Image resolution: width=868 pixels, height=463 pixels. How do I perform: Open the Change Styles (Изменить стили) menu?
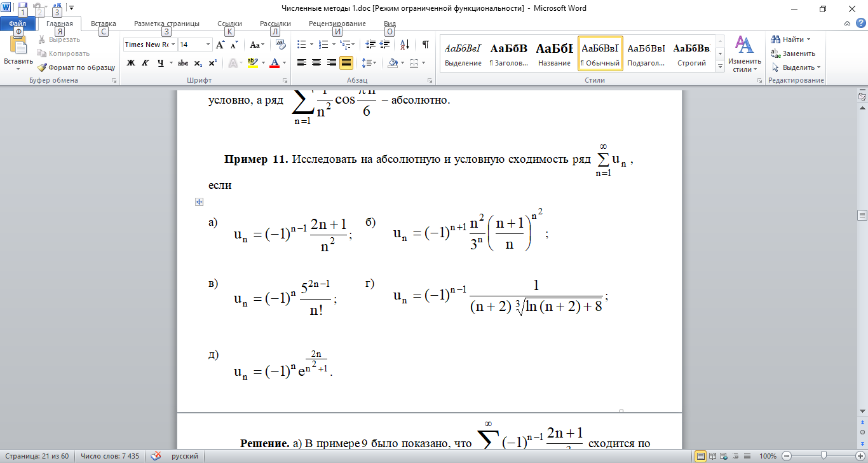point(743,54)
